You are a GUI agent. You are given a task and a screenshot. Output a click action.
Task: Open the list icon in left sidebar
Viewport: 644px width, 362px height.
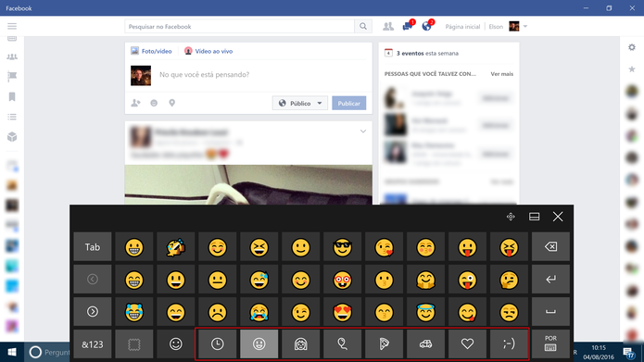pos(12,117)
